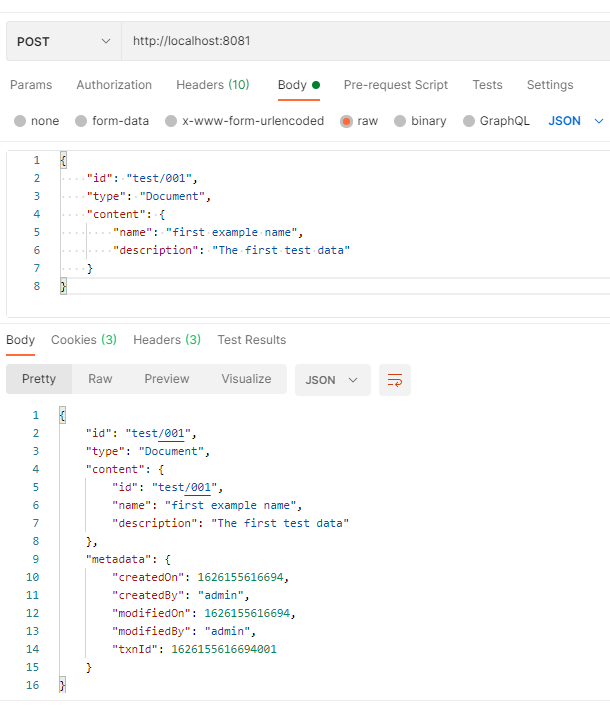
Task: Click "first example name" in request editor
Action: [231, 232]
